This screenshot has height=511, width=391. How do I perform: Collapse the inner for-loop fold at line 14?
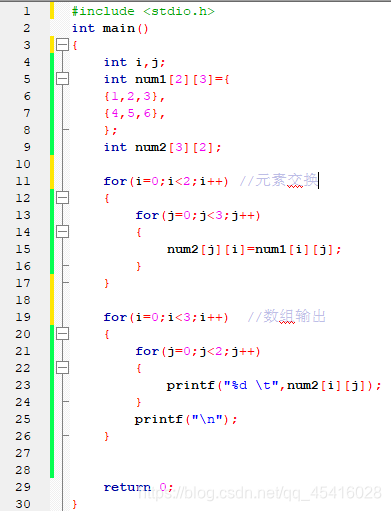pyautogui.click(x=62, y=232)
